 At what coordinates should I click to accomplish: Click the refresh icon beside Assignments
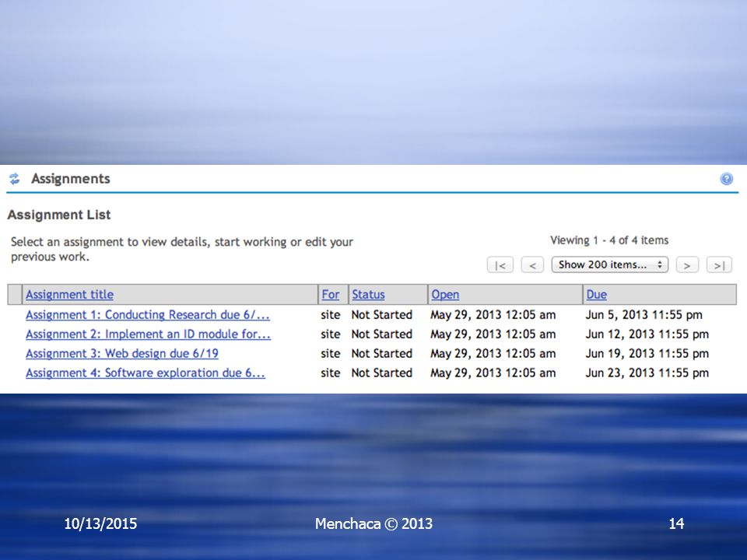[14, 179]
